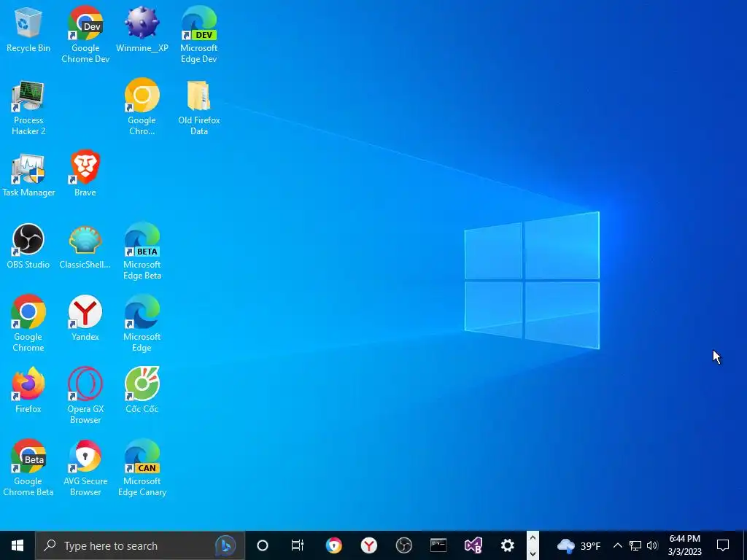Open the volume speaker control

[652, 545]
